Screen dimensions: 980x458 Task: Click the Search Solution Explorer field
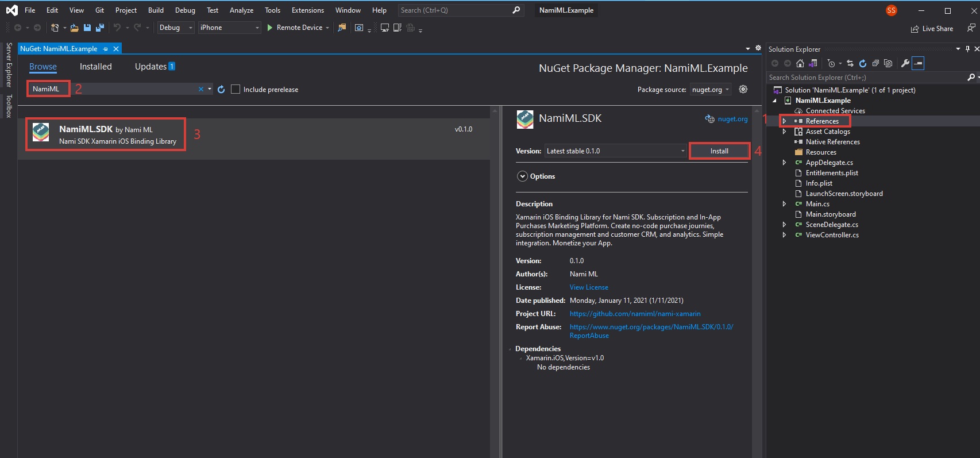(866, 78)
